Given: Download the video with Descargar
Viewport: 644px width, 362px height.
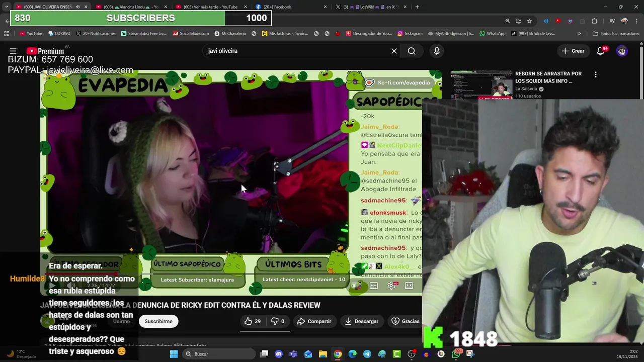Looking at the screenshot, I should (361, 321).
